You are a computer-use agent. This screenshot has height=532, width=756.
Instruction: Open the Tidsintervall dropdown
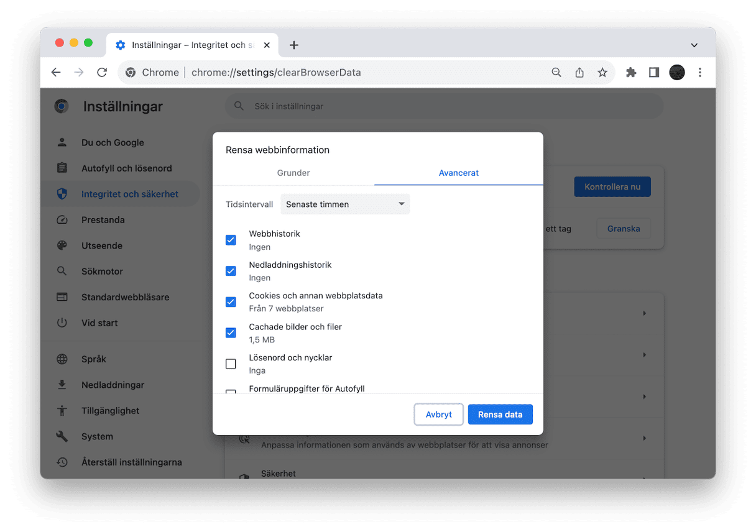345,204
